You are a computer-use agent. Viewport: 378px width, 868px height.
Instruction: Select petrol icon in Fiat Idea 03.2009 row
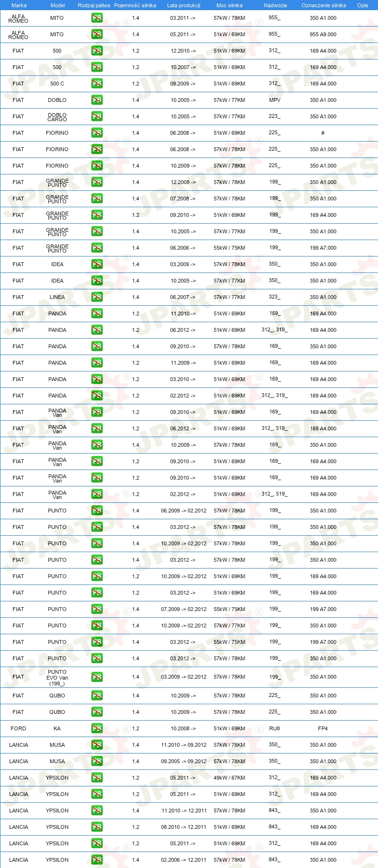pyautogui.click(x=97, y=264)
